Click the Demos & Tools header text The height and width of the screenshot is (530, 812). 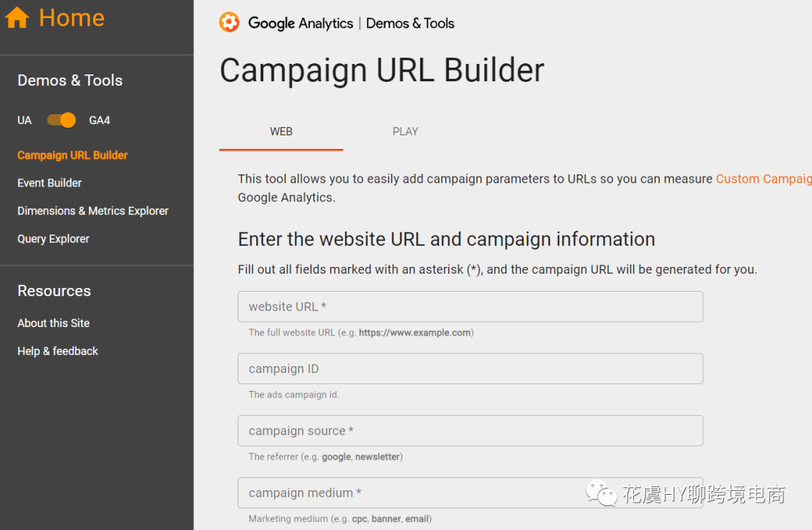(x=410, y=23)
